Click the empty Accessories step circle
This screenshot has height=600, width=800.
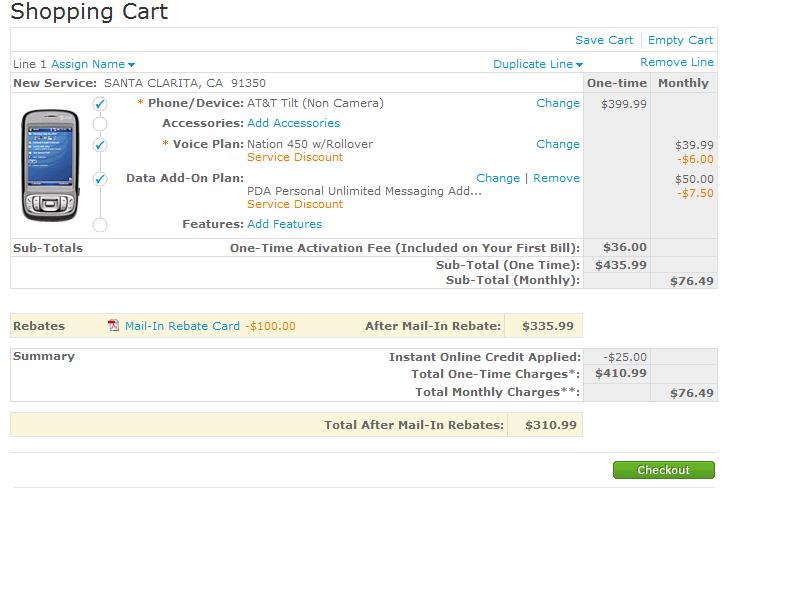point(100,124)
